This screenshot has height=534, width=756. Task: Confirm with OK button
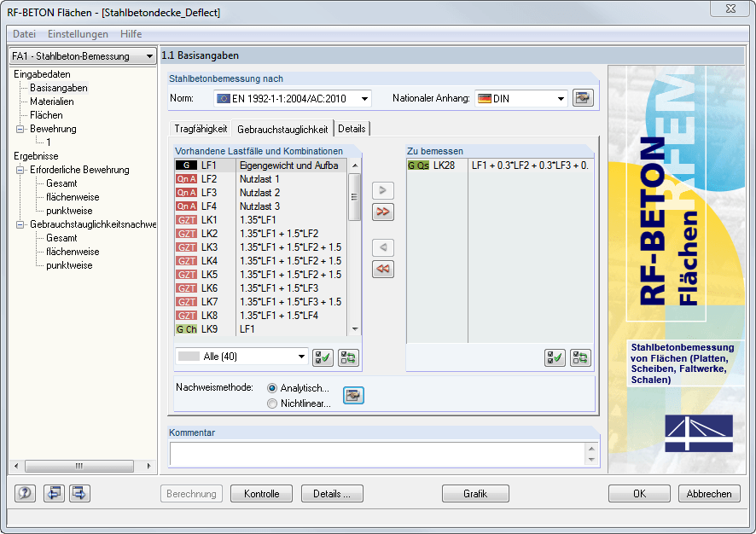tap(639, 494)
